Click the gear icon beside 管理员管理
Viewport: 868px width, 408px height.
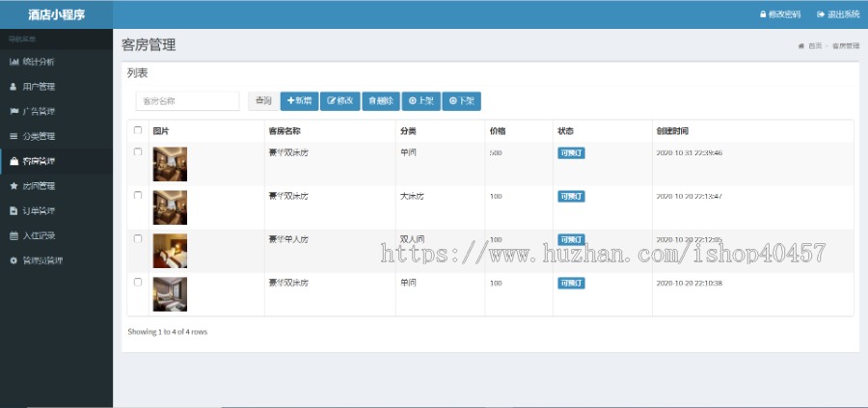(14, 260)
